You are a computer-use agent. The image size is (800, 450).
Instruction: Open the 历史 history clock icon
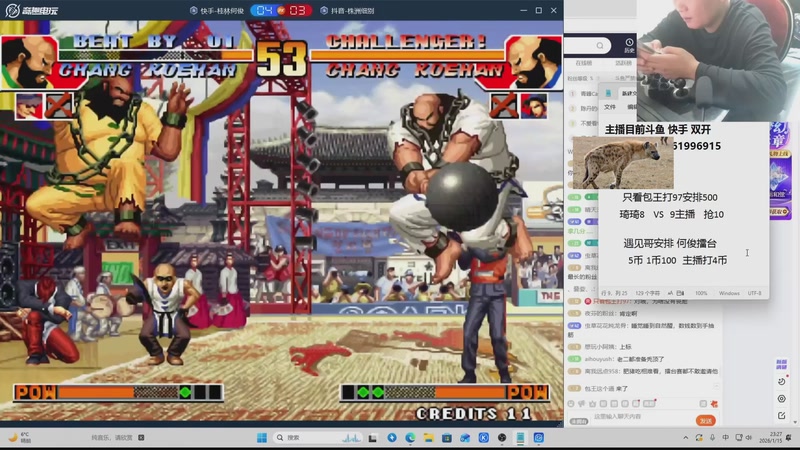(x=629, y=45)
